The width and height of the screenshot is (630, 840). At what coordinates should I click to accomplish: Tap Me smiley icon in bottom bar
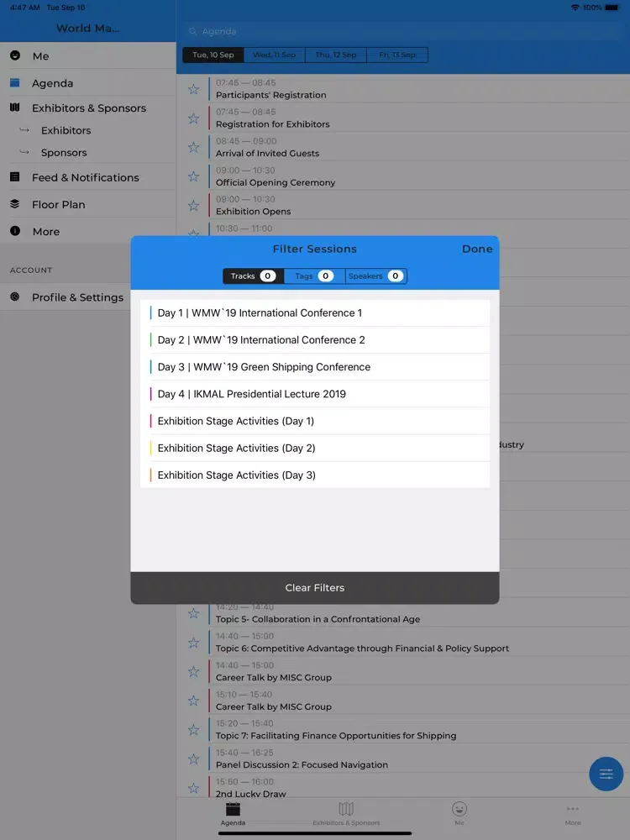coord(459,809)
